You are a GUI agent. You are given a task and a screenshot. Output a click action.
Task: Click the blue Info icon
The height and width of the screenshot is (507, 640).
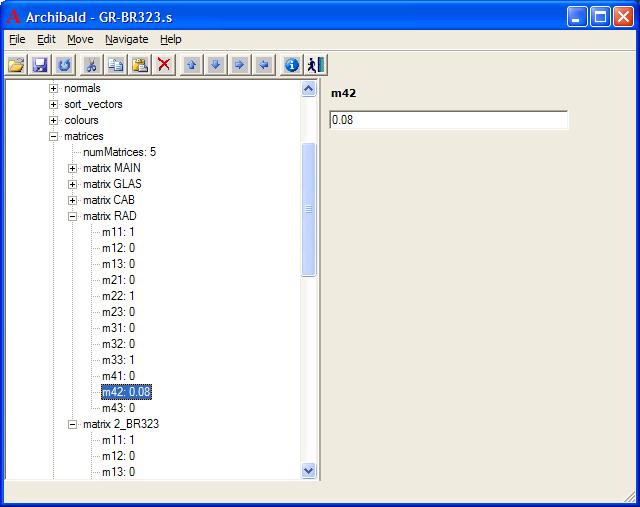pyautogui.click(x=292, y=64)
